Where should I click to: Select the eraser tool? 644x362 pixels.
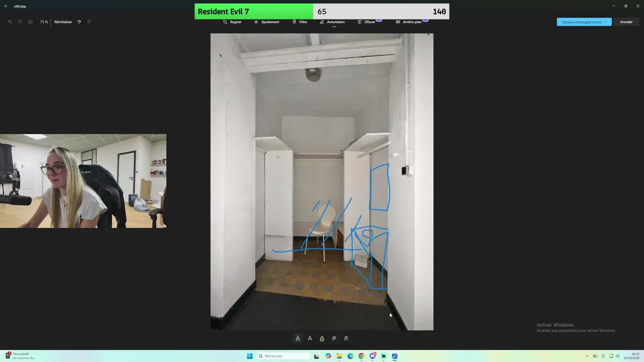pyautogui.click(x=334, y=338)
